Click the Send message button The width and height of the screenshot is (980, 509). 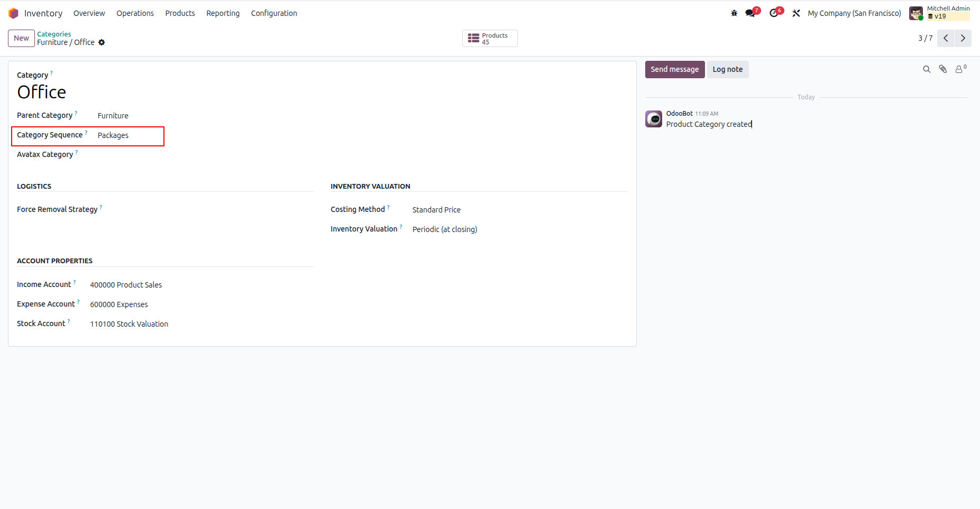click(x=675, y=69)
